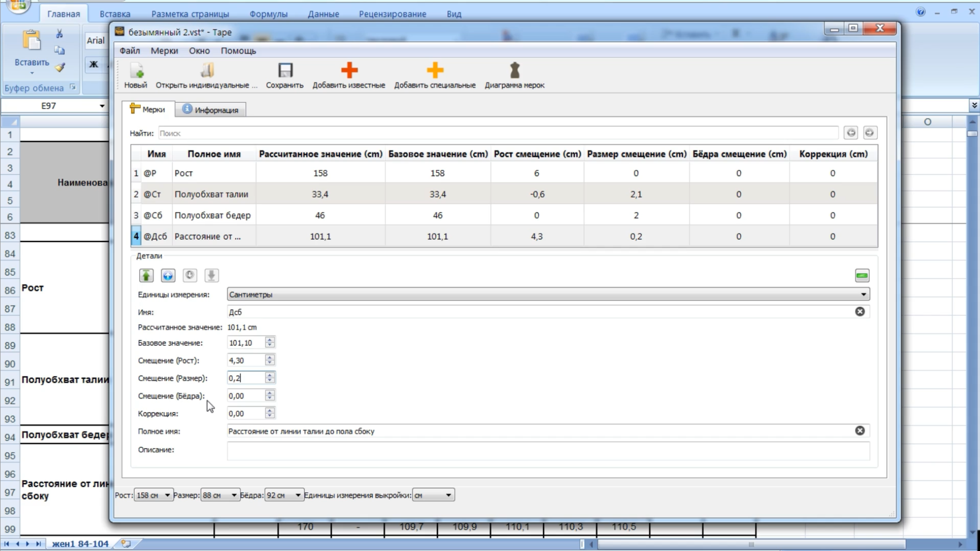Click Excel help question mark icon
980x551 pixels.
[921, 12]
